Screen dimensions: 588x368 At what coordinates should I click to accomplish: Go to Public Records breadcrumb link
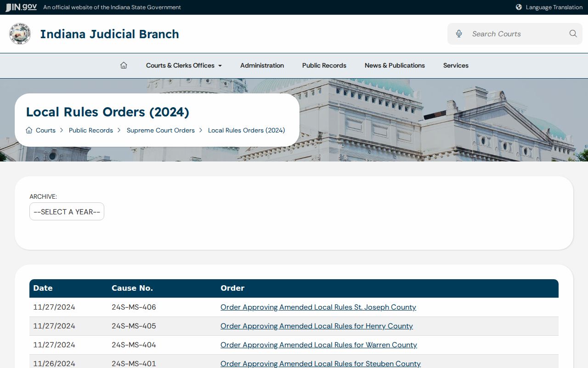91,130
